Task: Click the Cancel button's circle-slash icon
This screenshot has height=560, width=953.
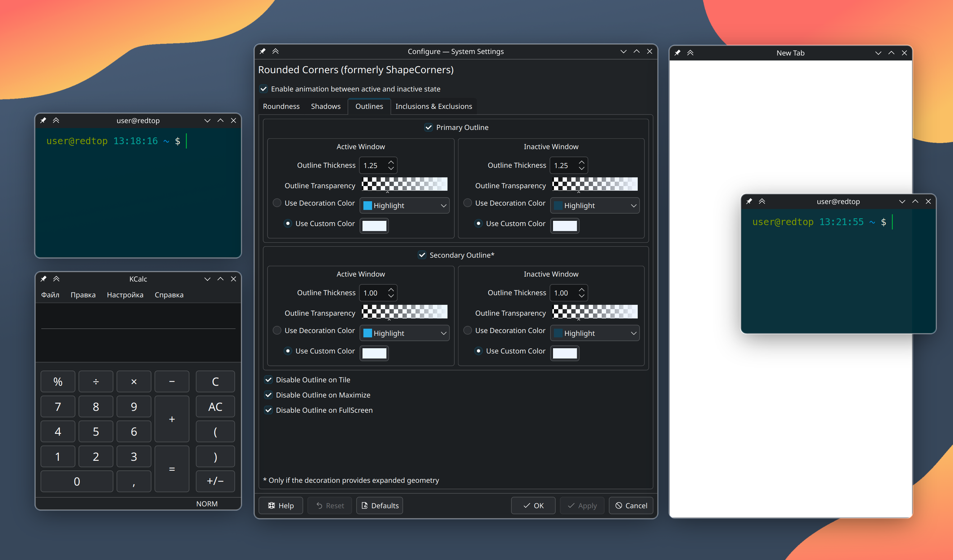Action: point(619,506)
